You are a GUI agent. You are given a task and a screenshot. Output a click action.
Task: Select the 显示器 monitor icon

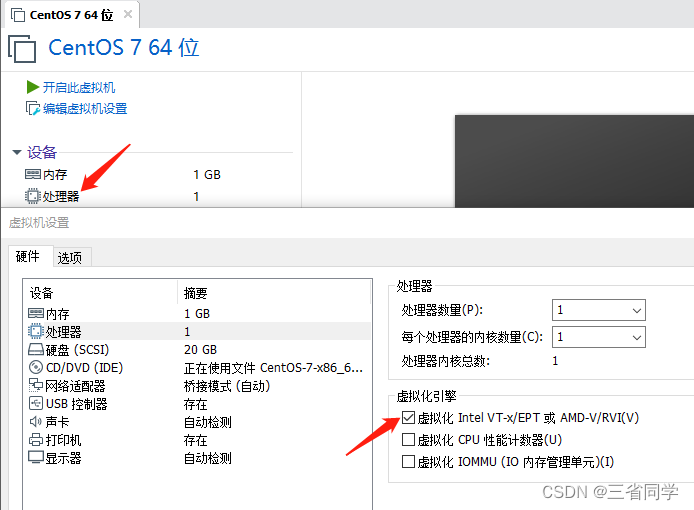(x=36, y=457)
